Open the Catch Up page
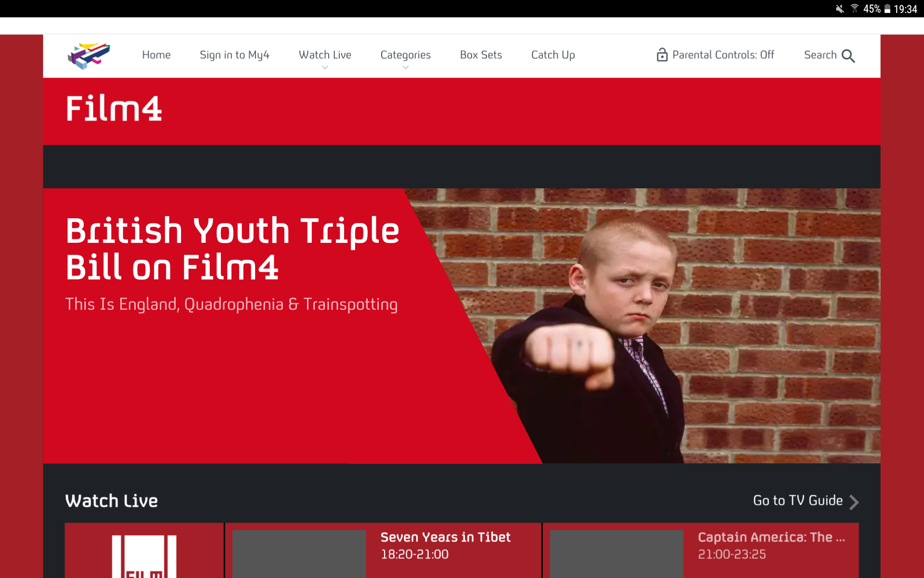Screen dimensions: 924x578 553,55
